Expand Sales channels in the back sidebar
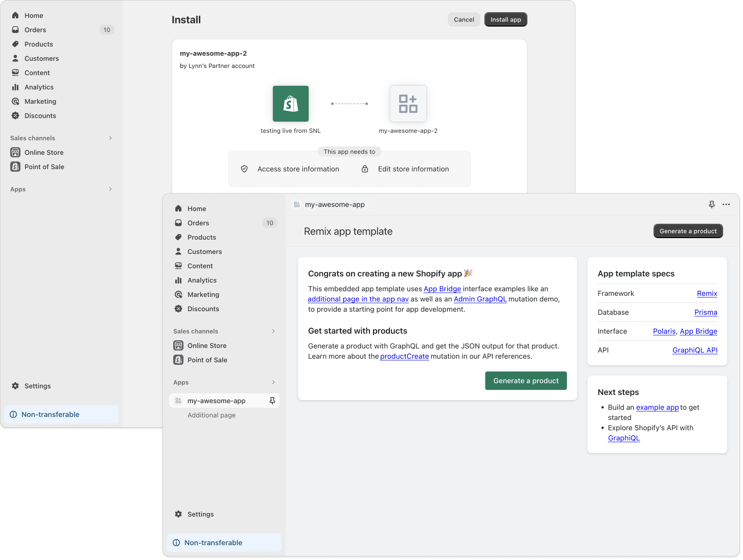The width and height of the screenshot is (743, 560). point(110,138)
